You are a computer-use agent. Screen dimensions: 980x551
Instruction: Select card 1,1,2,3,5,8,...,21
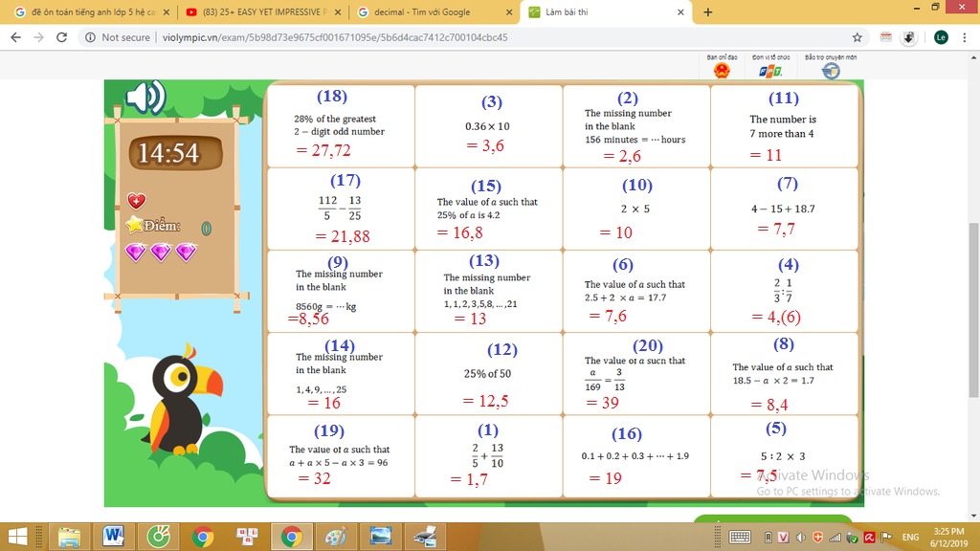(x=488, y=291)
